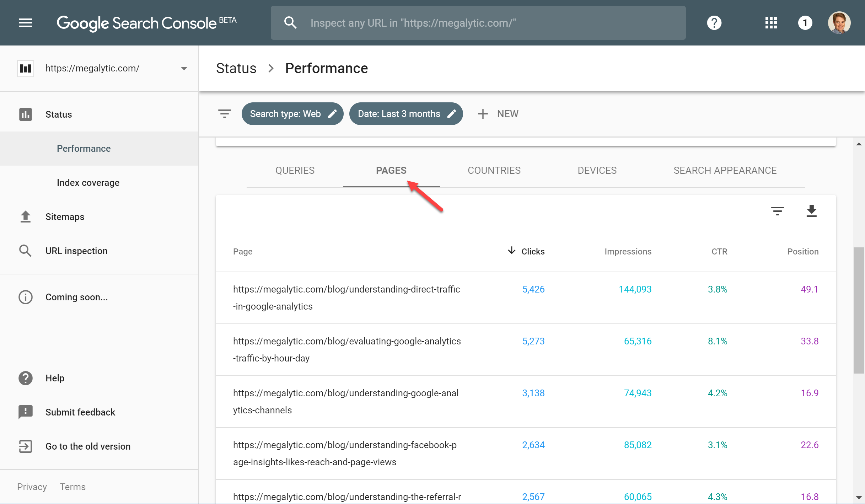
Task: Edit the Date: Last 3 months chip
Action: click(x=406, y=114)
